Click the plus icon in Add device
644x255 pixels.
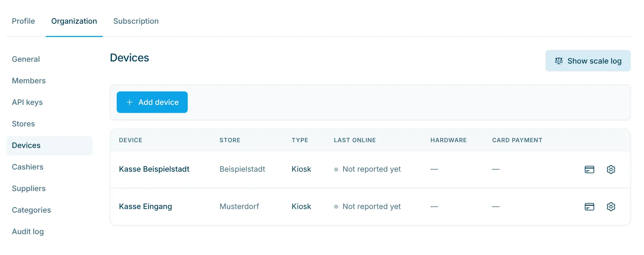129,102
